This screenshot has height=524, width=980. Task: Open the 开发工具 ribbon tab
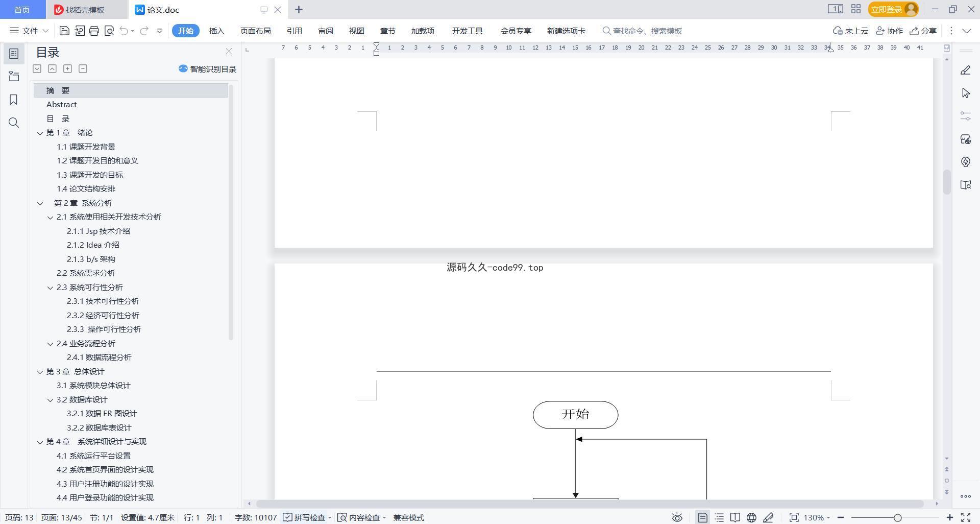468,31
